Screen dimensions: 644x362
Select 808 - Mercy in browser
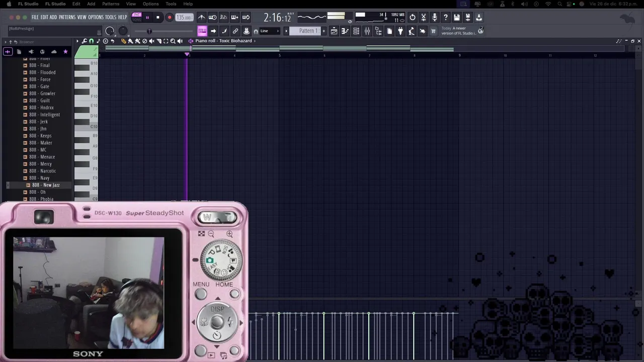pyautogui.click(x=40, y=164)
